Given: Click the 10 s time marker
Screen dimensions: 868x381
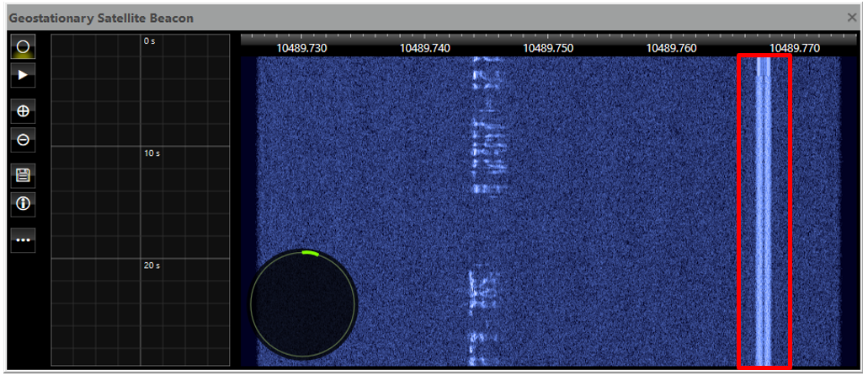Looking at the screenshot, I should pos(152,153).
